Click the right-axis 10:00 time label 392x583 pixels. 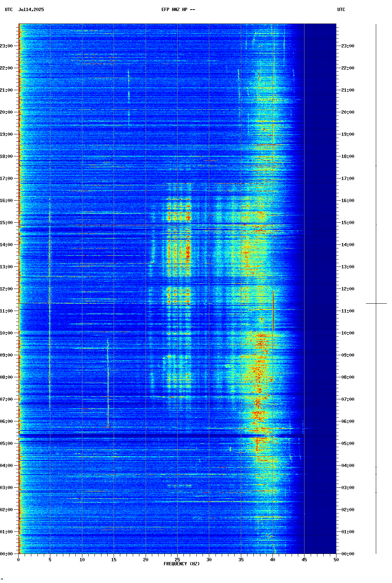348,333
